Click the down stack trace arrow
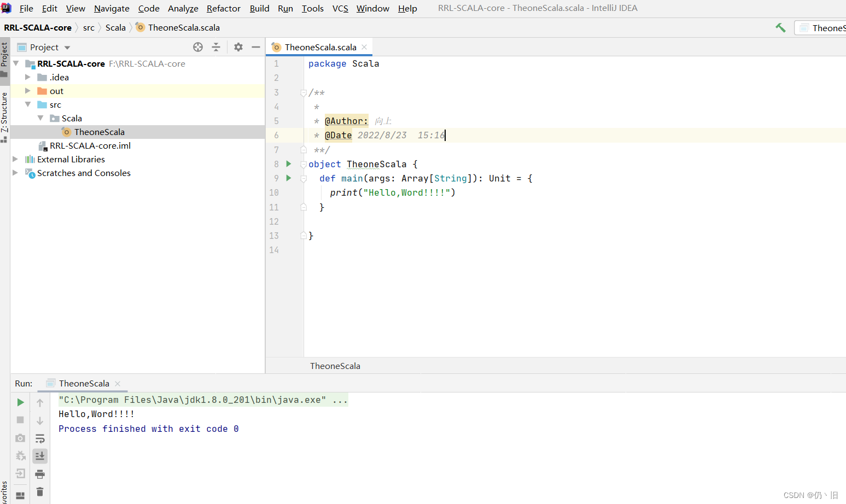846x504 pixels. [x=40, y=421]
